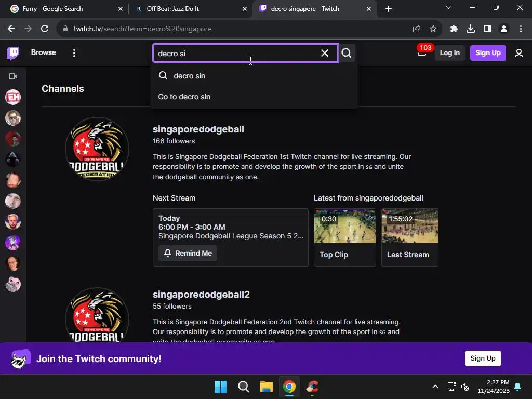532x399 pixels.
Task: View site information lock icon
Action: point(65,29)
